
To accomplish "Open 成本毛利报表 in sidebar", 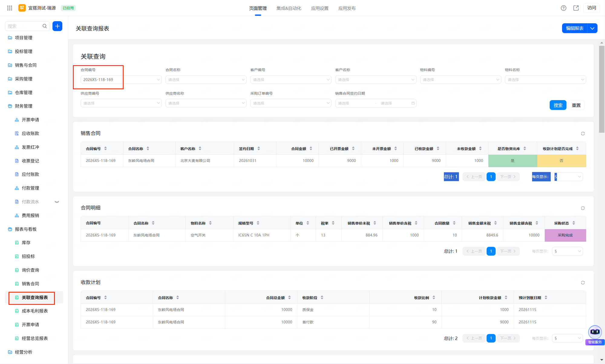I will point(35,311).
